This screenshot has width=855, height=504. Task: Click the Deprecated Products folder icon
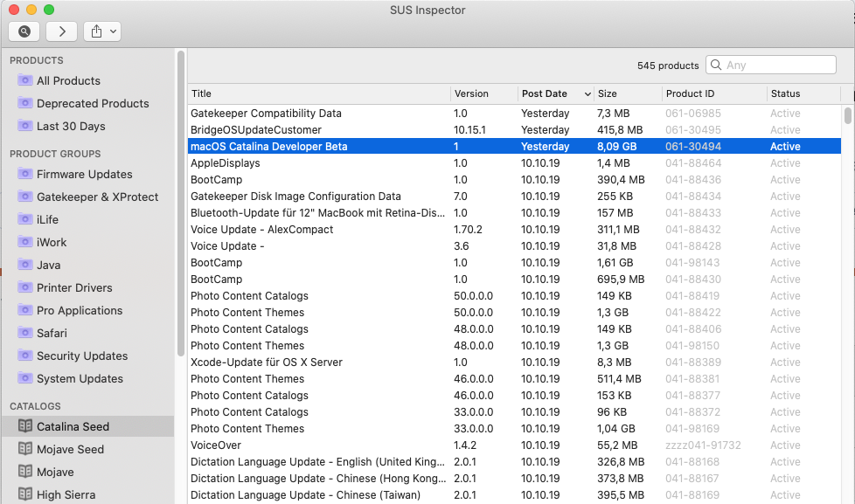[24, 103]
